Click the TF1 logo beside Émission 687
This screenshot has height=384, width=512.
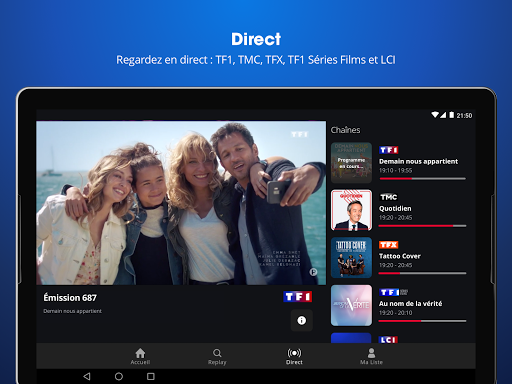pyautogui.click(x=298, y=296)
